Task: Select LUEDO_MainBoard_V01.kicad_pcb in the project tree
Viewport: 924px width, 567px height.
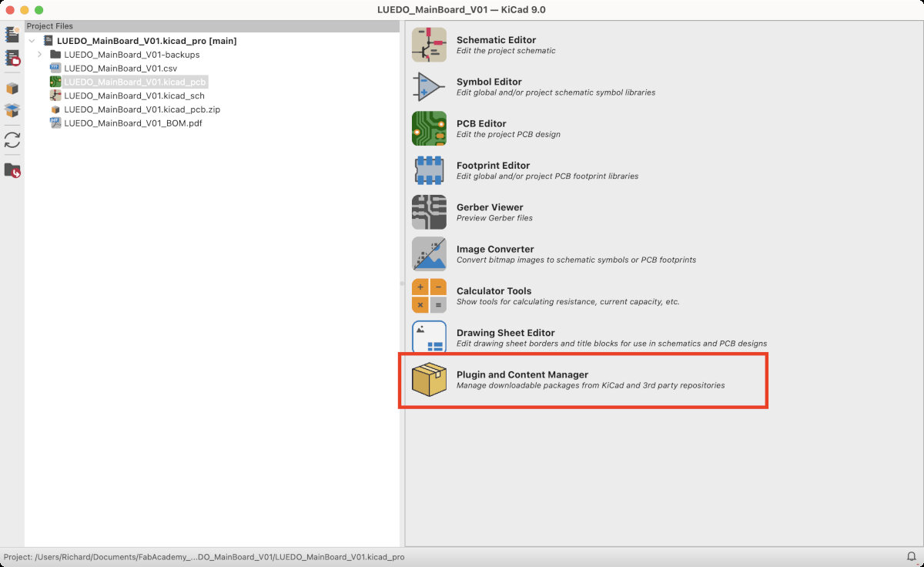Action: [136, 82]
